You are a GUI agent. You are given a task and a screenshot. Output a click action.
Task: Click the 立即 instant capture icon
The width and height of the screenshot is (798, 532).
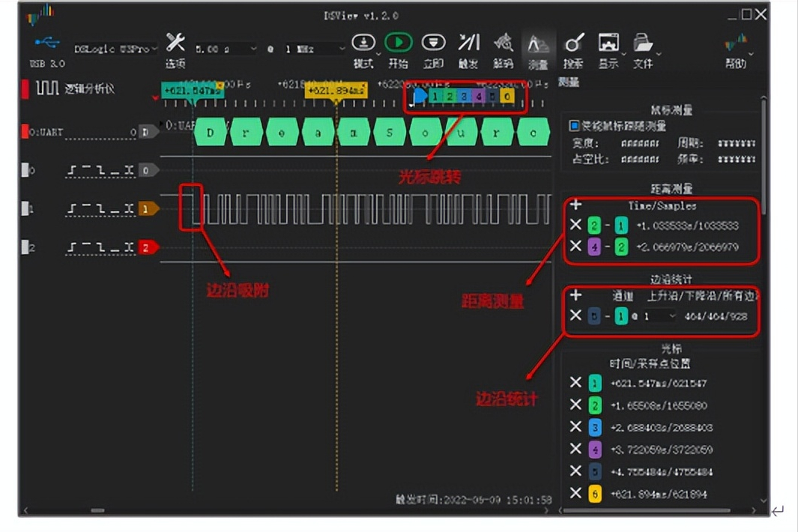433,43
